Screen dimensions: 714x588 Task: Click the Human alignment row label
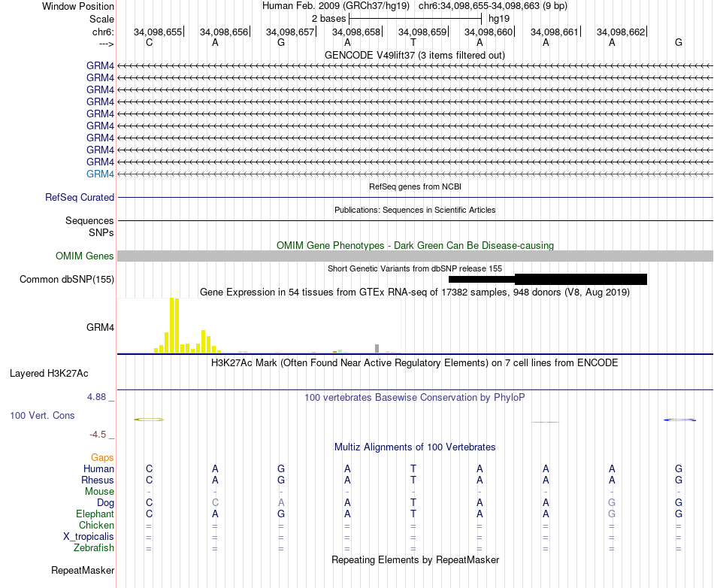coord(98,469)
